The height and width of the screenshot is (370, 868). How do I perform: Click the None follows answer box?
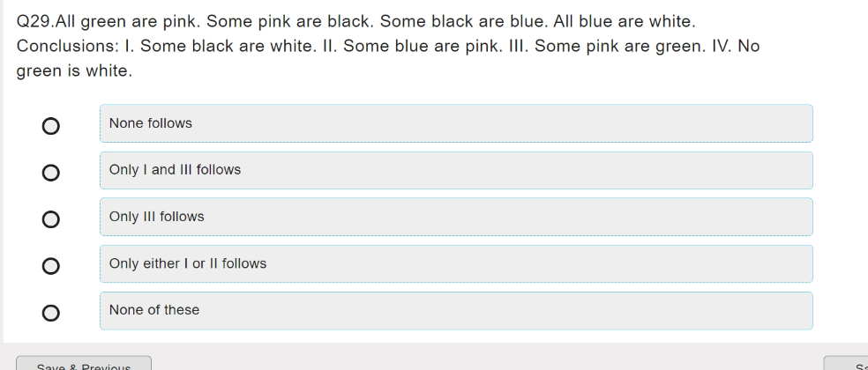(x=456, y=123)
